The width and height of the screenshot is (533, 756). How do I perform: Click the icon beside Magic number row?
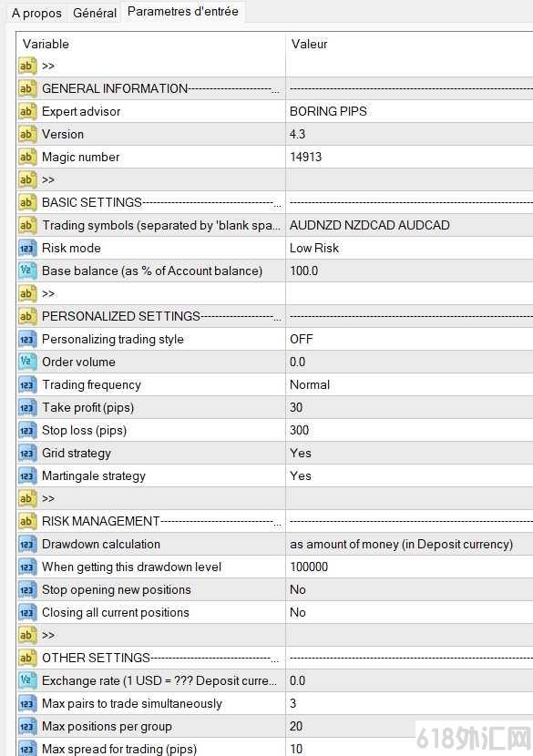click(x=27, y=158)
